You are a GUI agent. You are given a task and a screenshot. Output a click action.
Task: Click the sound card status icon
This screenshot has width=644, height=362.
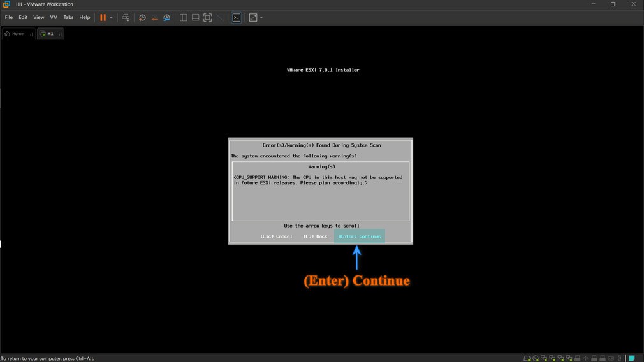(x=586, y=358)
